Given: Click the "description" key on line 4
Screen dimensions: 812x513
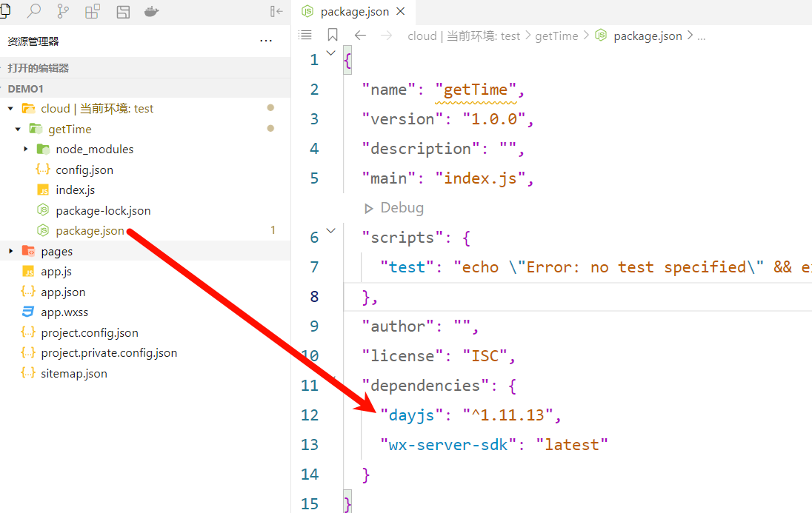Looking at the screenshot, I should pos(421,149).
